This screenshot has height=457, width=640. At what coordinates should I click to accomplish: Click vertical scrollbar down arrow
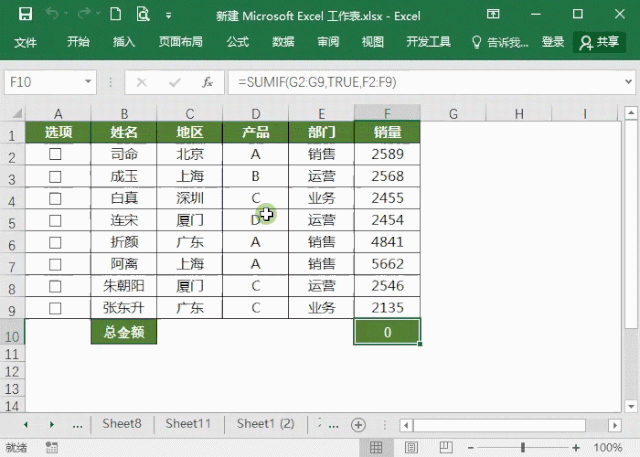[x=631, y=406]
